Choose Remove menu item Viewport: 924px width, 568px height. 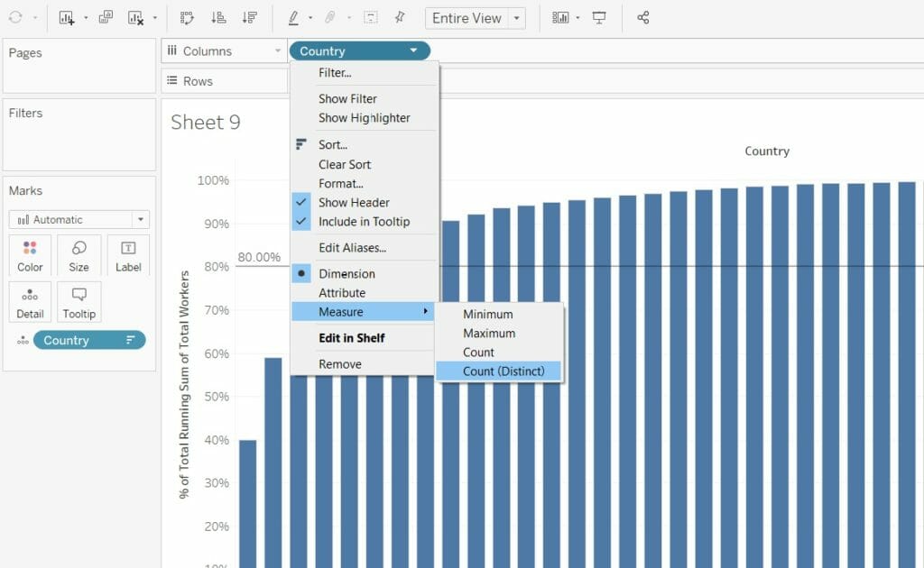[340, 363]
